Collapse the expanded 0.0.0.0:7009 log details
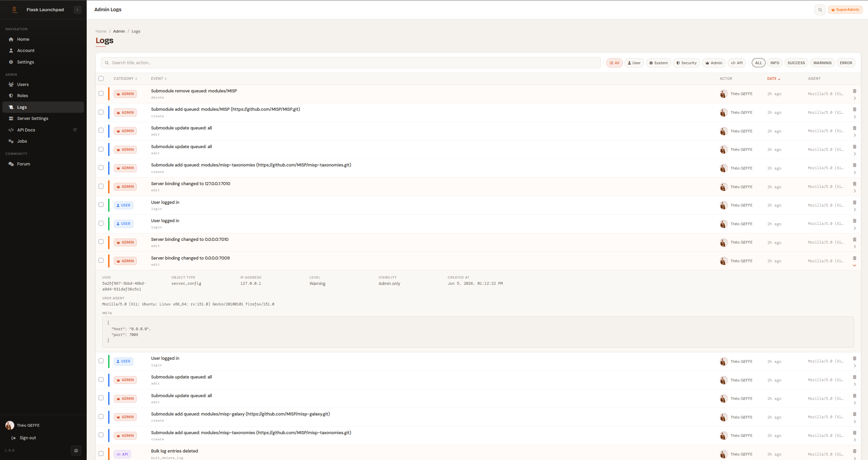The width and height of the screenshot is (868, 460). coord(854,266)
